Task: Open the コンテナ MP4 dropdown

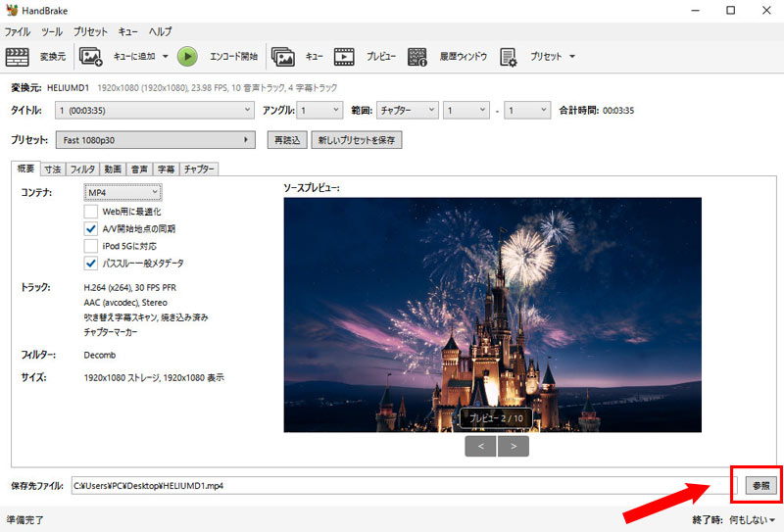Action: (x=122, y=193)
